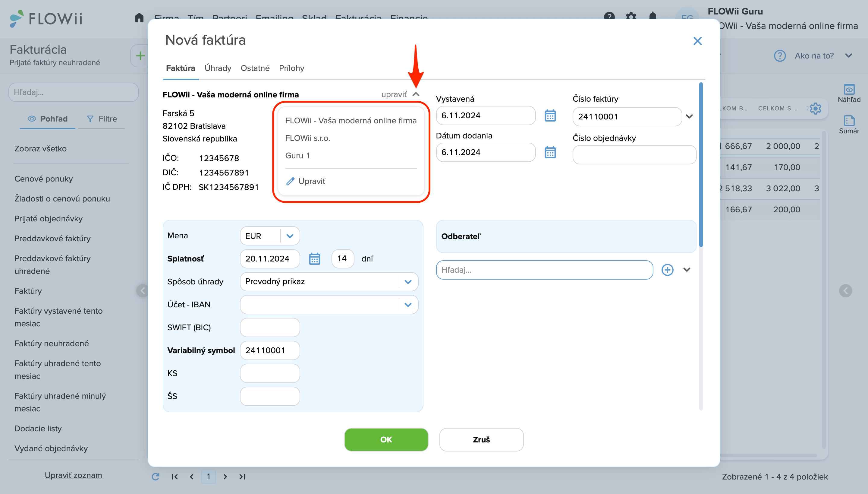Viewport: 868px width, 494px height.
Task: Click Vystavená date field
Action: [x=486, y=116]
